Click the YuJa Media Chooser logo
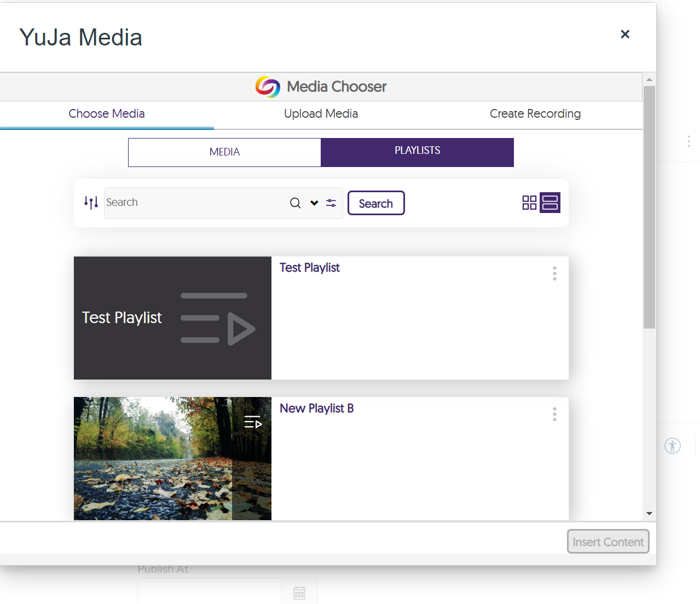 coord(268,87)
